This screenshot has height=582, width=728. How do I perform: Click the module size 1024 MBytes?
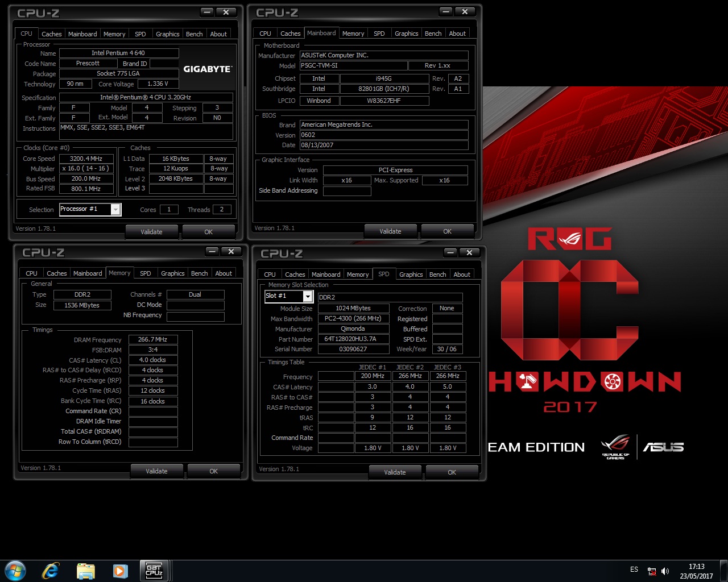353,308
